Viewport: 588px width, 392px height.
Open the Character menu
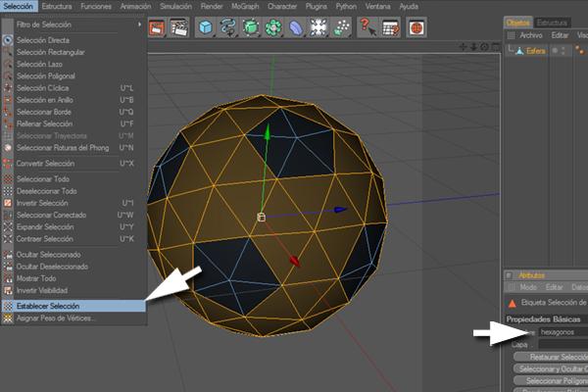pyautogui.click(x=282, y=6)
